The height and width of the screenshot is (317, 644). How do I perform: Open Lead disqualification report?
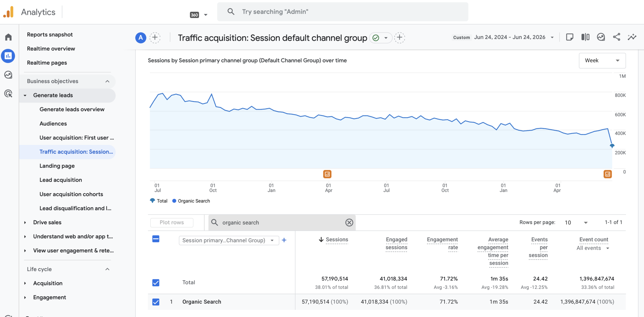[75, 208]
